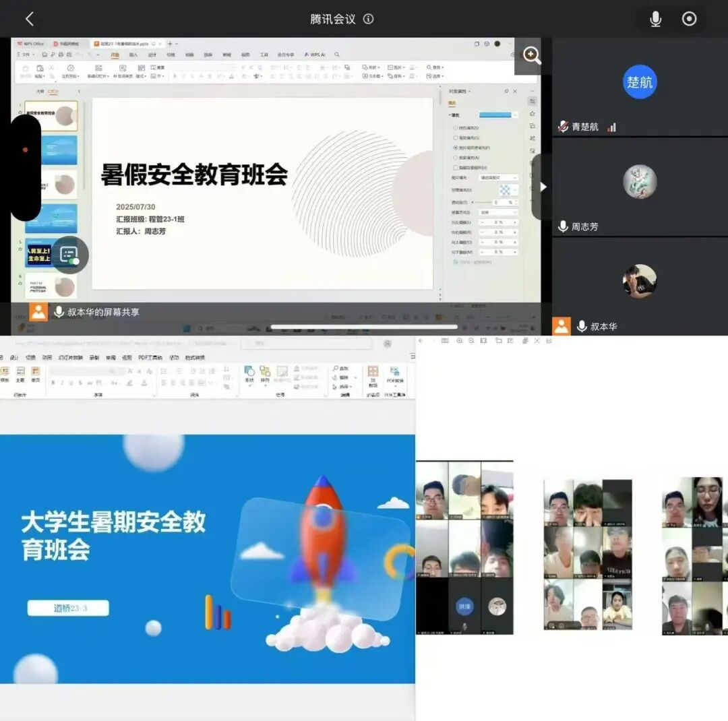Pin the object properties panel
The width and height of the screenshot is (728, 721).
pos(506,91)
